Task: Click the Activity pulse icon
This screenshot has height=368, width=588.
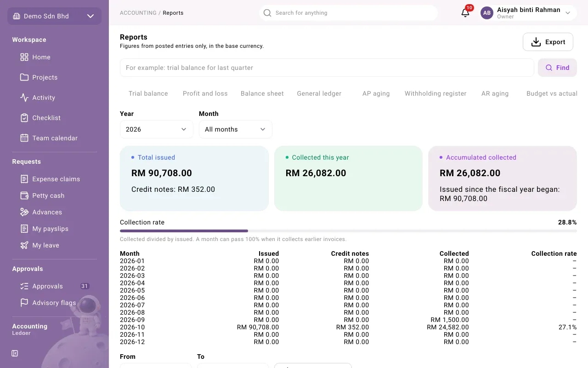Action: point(24,98)
